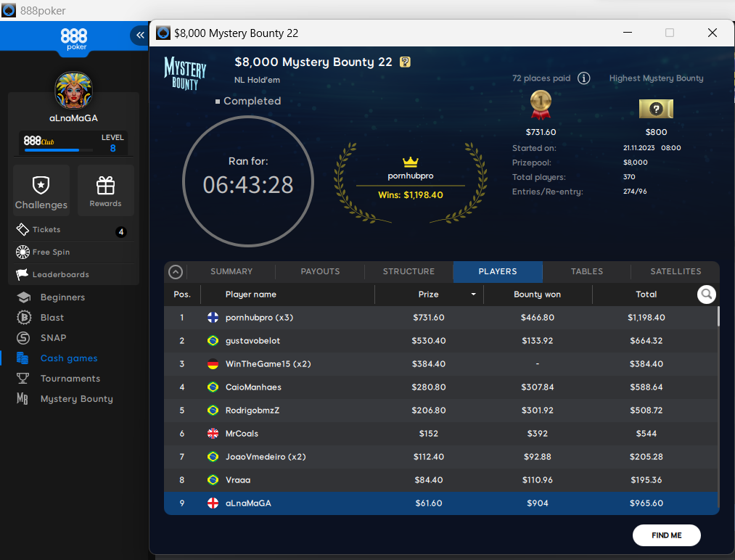The width and height of the screenshot is (735, 560).
Task: Select player row JoaoVmedeiro (x2)
Action: (440, 457)
